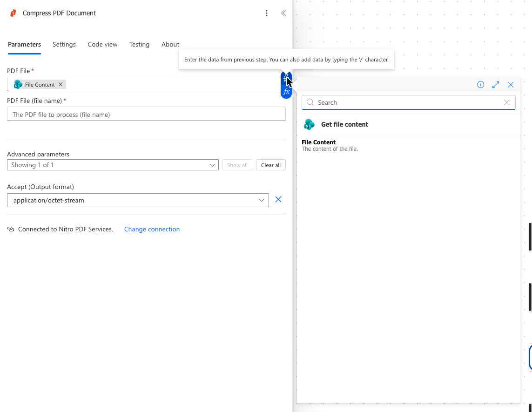Clear the dynamic content search box
Screen dimensions: 532x412
(x=506, y=102)
